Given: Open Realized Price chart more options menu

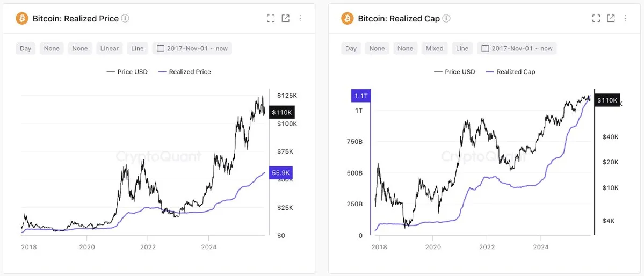Looking at the screenshot, I should click(x=300, y=18).
